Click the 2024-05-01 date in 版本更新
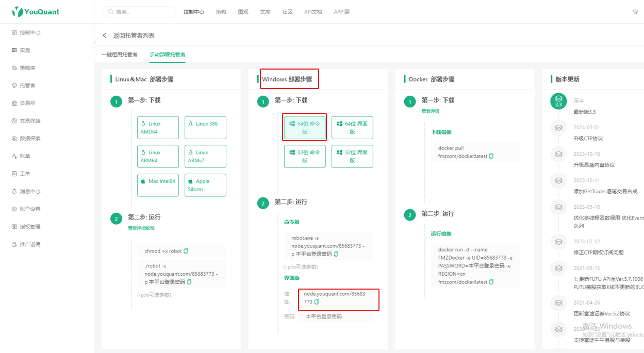 pyautogui.click(x=587, y=127)
